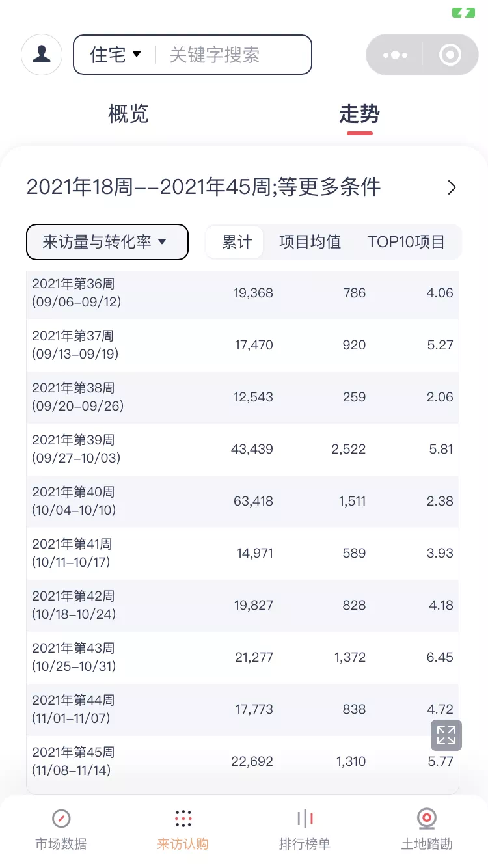Open the user profile avatar icon
Screen dimensions: 488x868
[42, 55]
